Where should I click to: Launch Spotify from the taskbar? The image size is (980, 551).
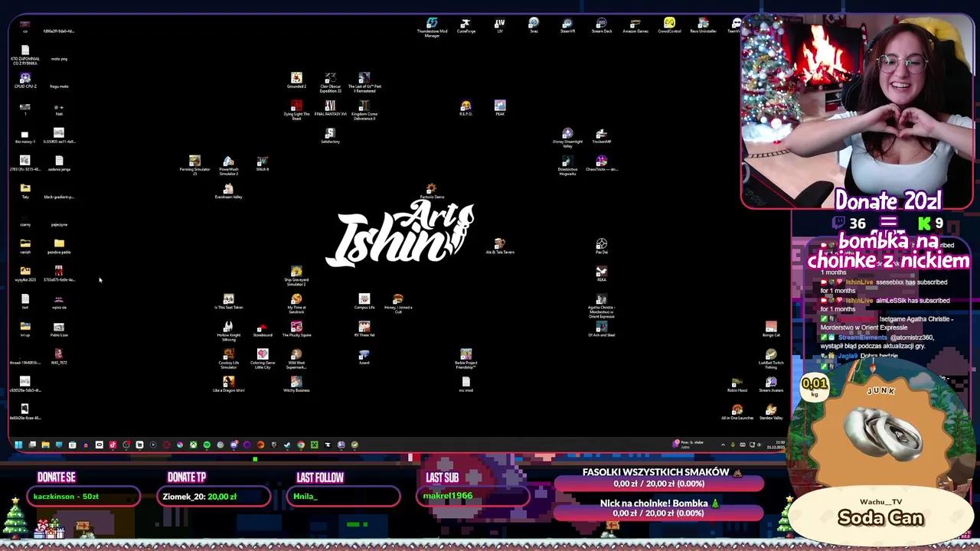(205, 445)
